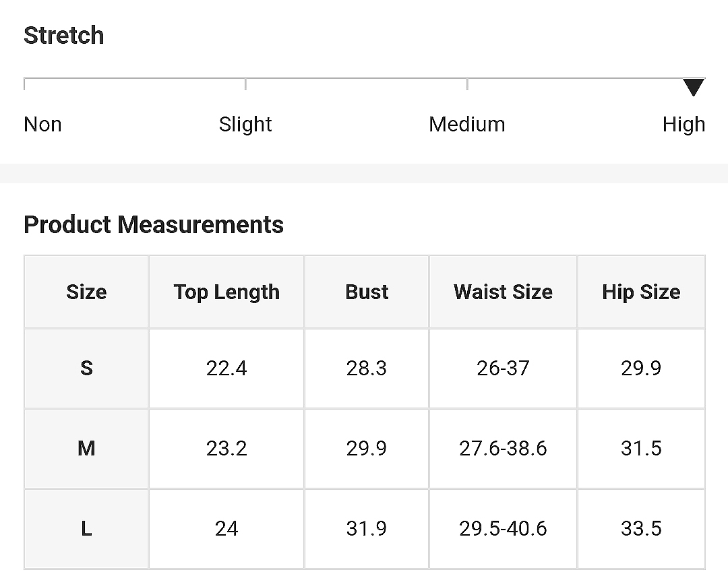Click the black triangle stretch indicator

pyautogui.click(x=694, y=87)
